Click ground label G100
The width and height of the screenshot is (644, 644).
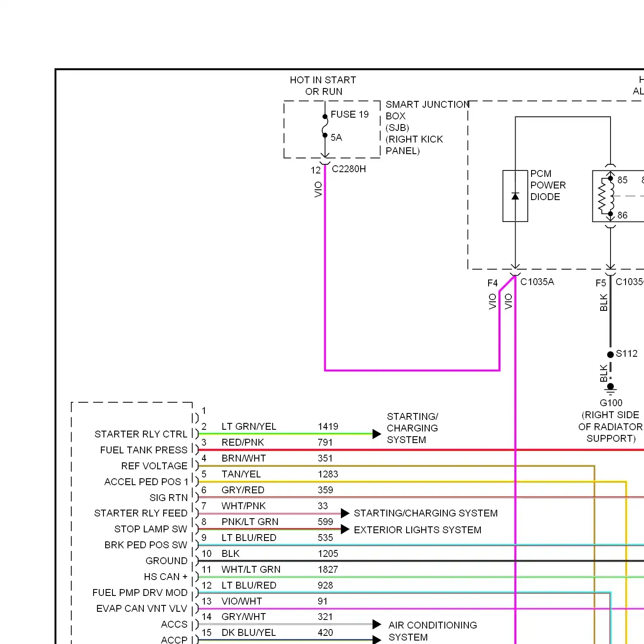pos(611,403)
